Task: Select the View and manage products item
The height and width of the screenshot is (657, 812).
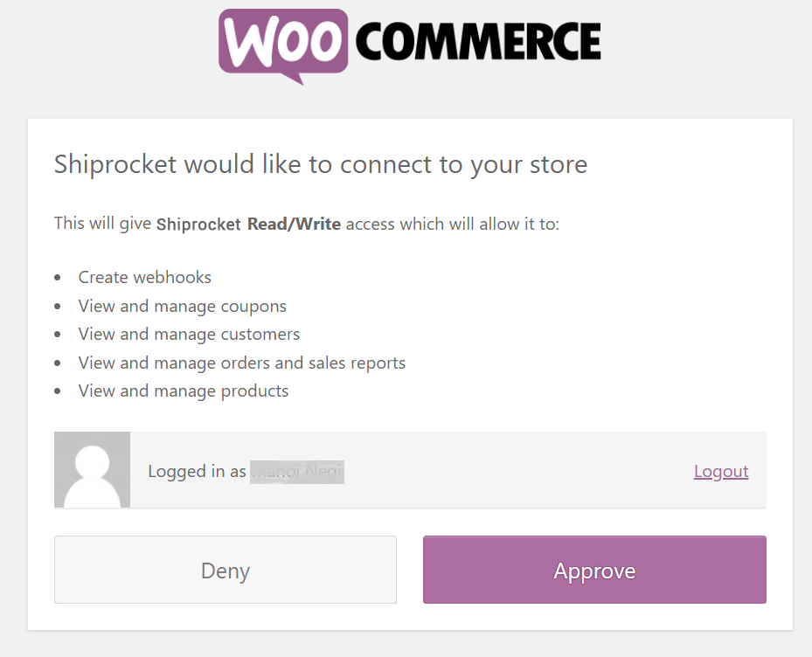Action: click(184, 391)
